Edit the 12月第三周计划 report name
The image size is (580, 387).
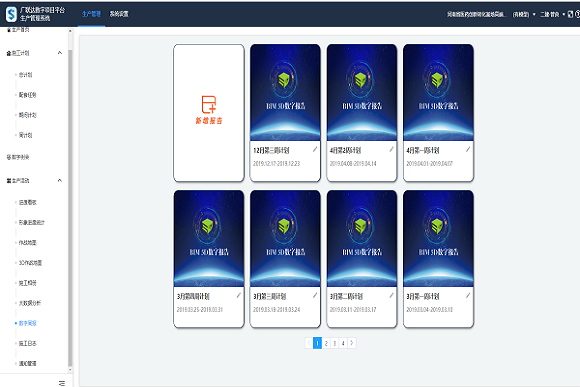(x=315, y=149)
